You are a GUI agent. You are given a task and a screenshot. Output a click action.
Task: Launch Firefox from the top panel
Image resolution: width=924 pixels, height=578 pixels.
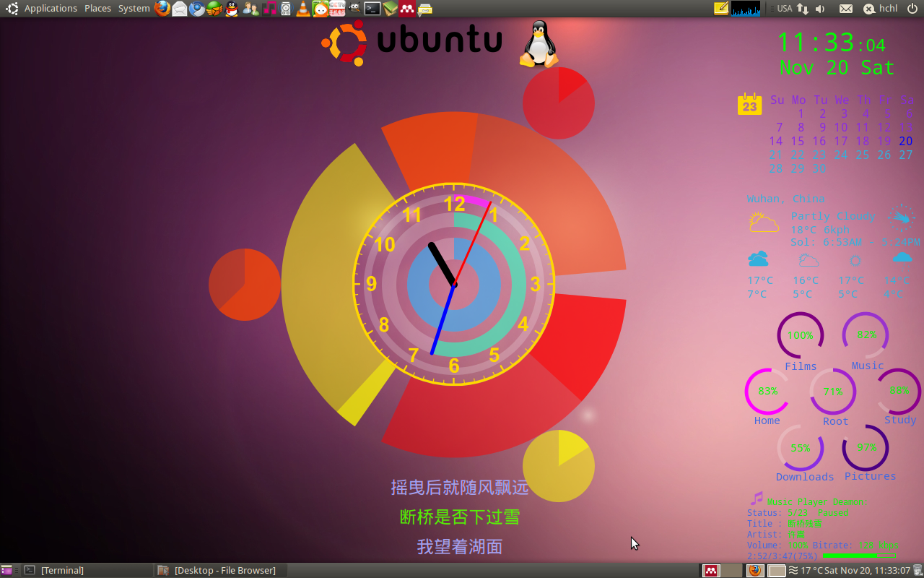coord(162,9)
